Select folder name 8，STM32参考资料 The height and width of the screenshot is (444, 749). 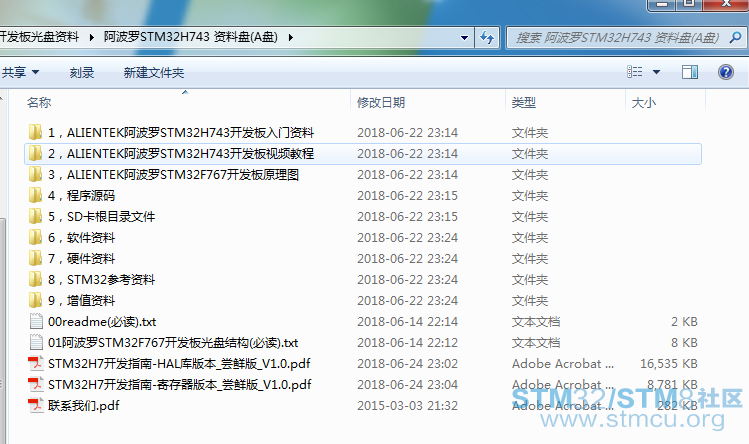(x=102, y=280)
